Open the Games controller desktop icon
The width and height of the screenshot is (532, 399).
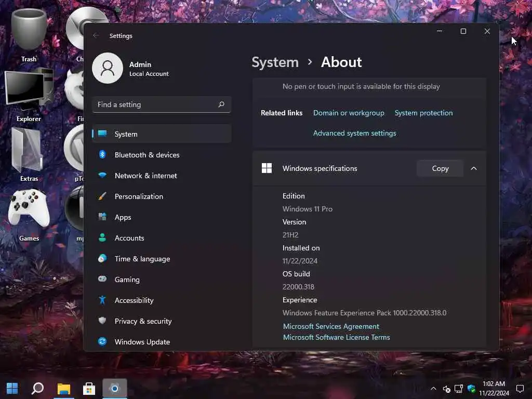[x=29, y=215]
